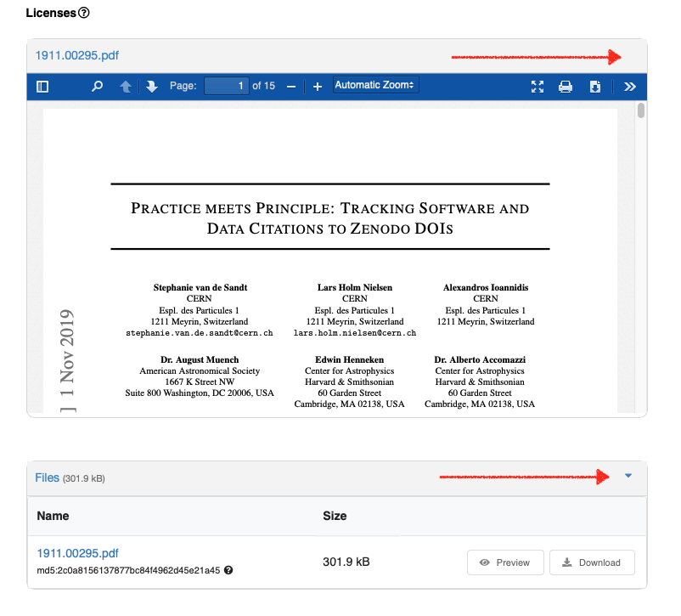Open 1911.00295.pdf link in Files table
The height and width of the screenshot is (616, 681).
click(78, 553)
